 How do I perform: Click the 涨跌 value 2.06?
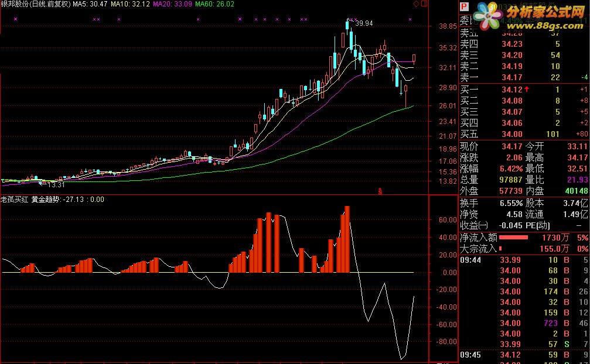click(514, 157)
